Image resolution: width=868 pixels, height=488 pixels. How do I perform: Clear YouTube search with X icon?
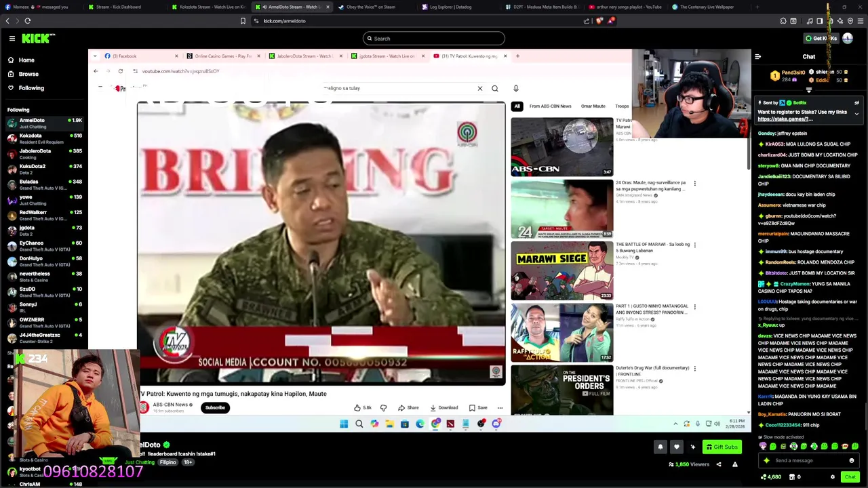479,89
